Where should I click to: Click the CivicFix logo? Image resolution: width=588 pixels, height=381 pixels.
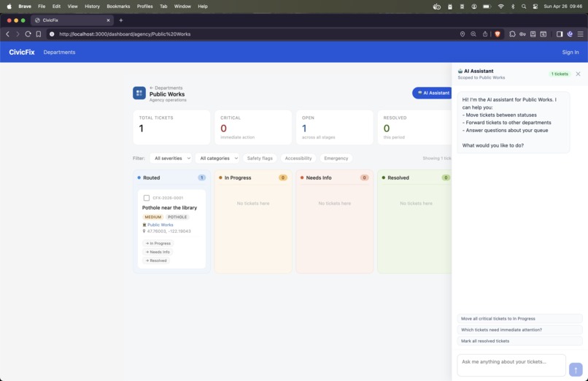(x=22, y=52)
